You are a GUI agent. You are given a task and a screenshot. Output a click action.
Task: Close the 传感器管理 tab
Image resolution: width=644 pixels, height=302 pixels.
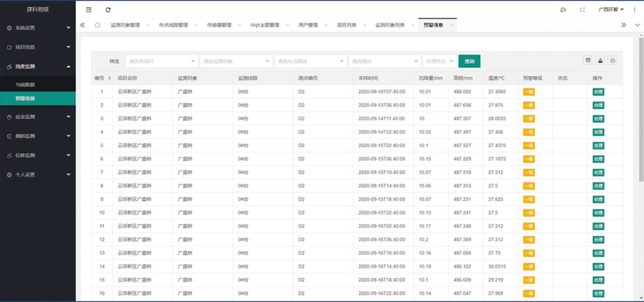(239, 25)
